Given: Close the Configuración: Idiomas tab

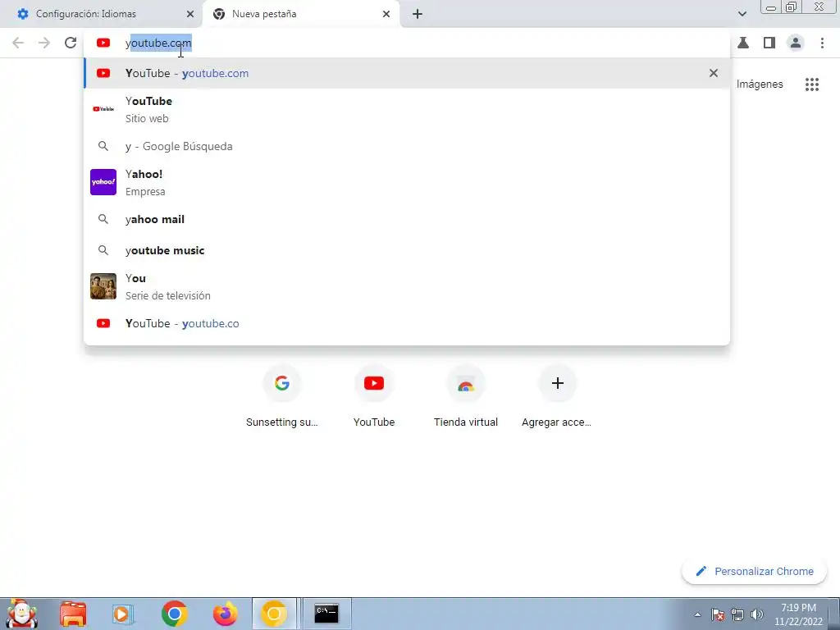Looking at the screenshot, I should (x=190, y=14).
